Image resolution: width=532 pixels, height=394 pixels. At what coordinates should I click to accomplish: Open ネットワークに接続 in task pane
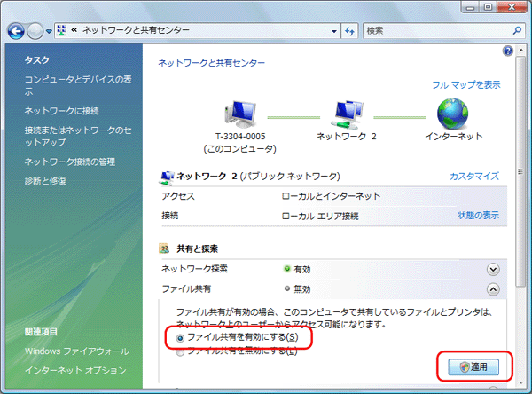tap(61, 111)
